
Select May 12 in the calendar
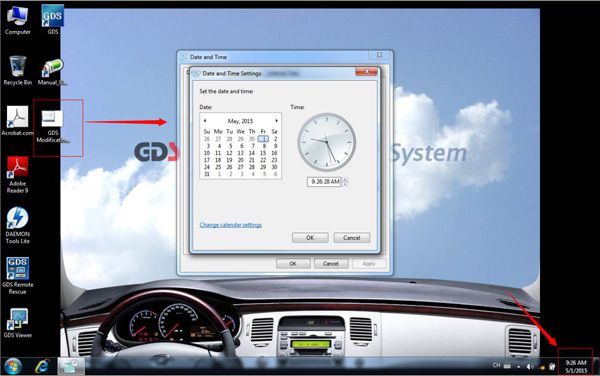pos(229,153)
